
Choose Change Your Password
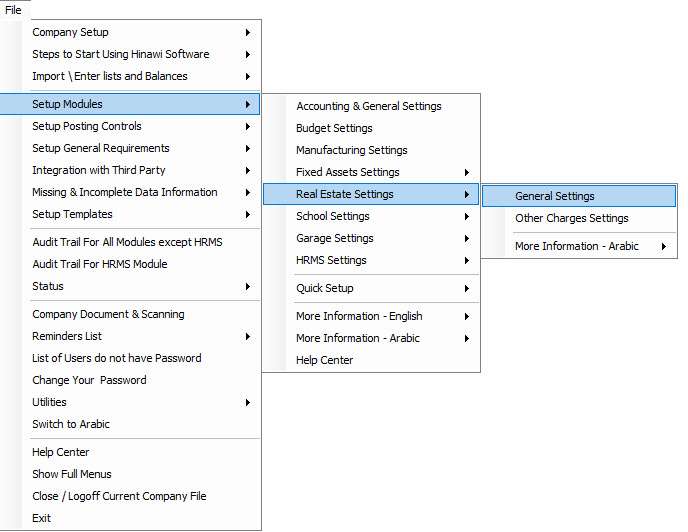click(x=130, y=380)
